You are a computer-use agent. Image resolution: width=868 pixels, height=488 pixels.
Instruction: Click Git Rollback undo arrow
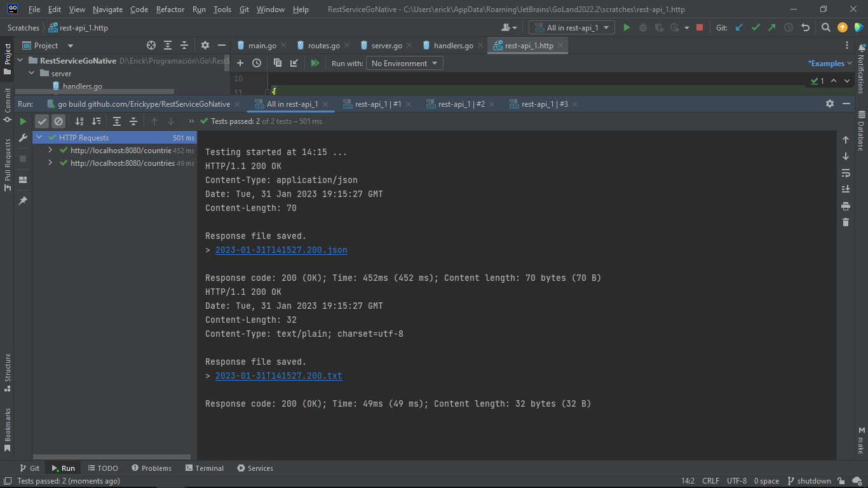[x=806, y=27]
